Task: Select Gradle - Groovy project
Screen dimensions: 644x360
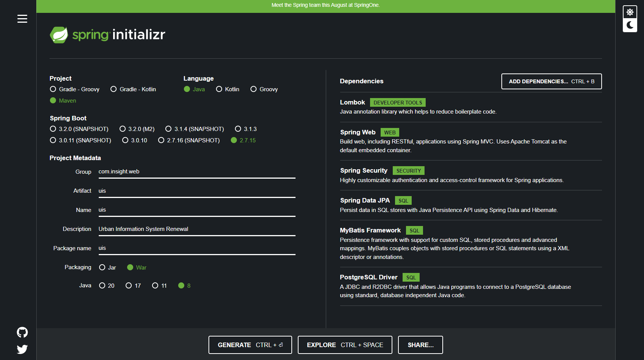Action: [x=75, y=89]
